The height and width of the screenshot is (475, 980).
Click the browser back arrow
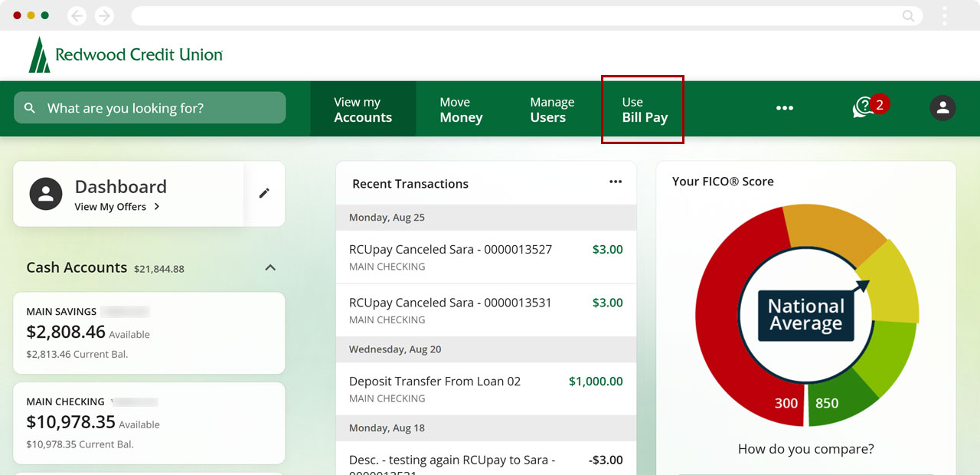click(77, 16)
